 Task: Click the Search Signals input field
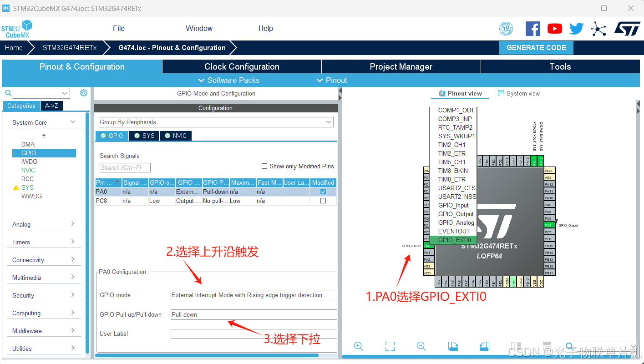pyautogui.click(x=125, y=167)
